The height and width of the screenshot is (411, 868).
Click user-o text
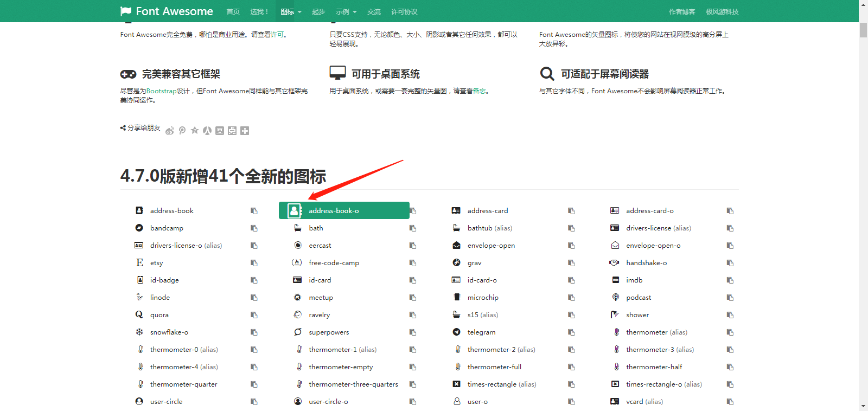click(x=477, y=402)
